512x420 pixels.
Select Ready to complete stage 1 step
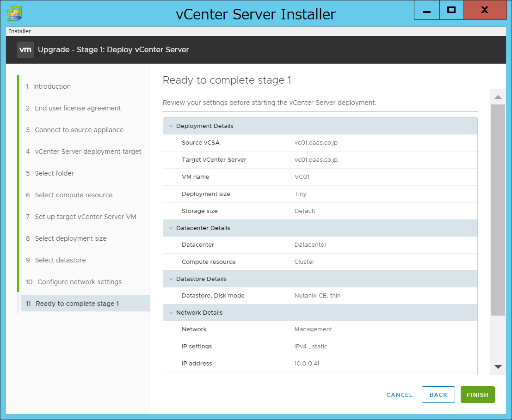pyautogui.click(x=85, y=303)
